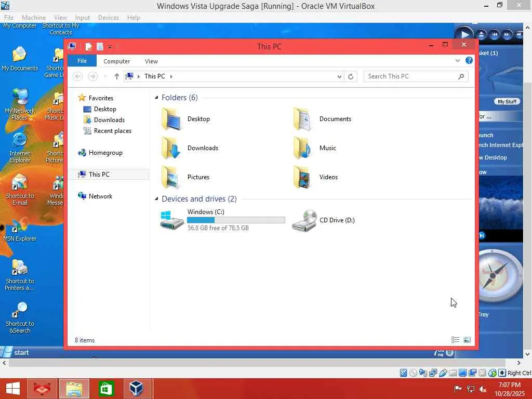Open the Computer ribbon tab
The width and height of the screenshot is (532, 399).
click(x=117, y=61)
